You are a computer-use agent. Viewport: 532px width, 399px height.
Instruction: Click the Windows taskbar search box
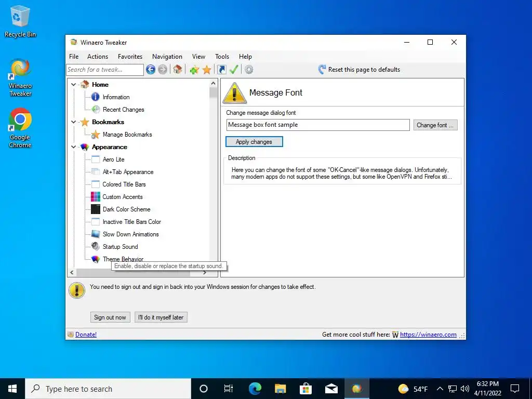tap(108, 389)
